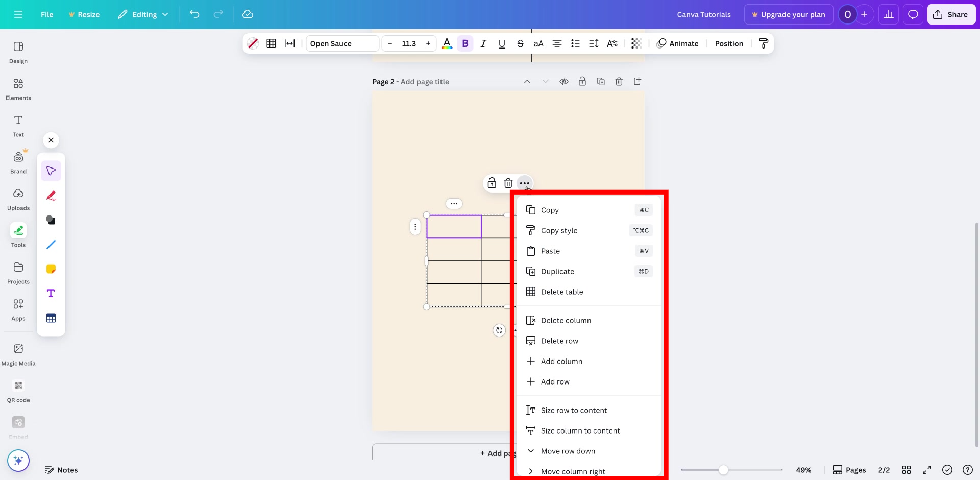Select the draw pen in the Tools flyout
This screenshot has width=980, height=480.
[x=51, y=196]
